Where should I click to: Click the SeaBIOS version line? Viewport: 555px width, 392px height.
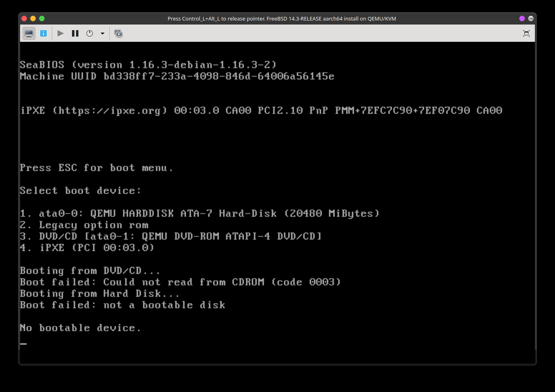pos(148,65)
